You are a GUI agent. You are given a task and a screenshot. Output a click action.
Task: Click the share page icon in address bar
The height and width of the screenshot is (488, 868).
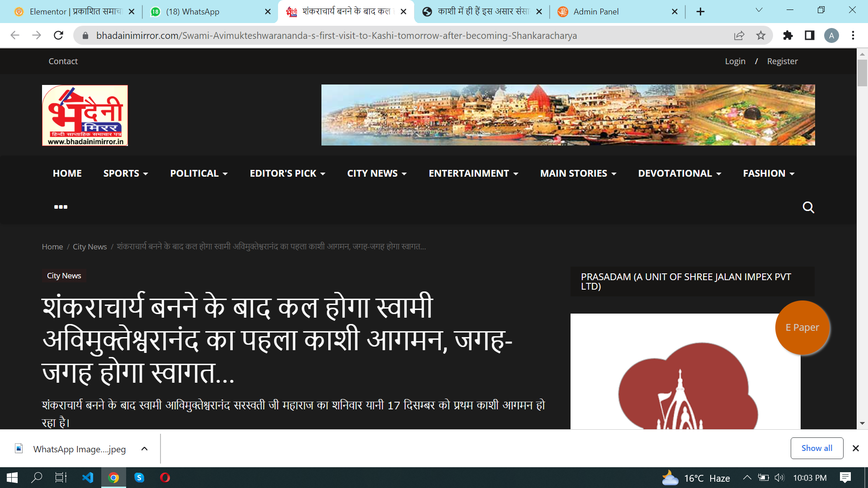[x=739, y=35]
